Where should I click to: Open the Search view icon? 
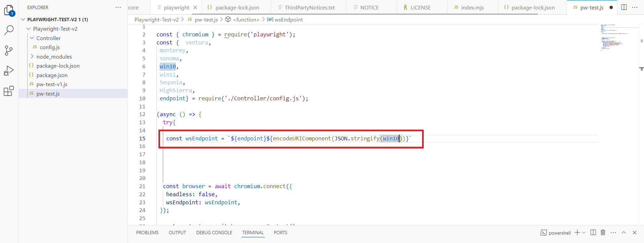coord(9,30)
